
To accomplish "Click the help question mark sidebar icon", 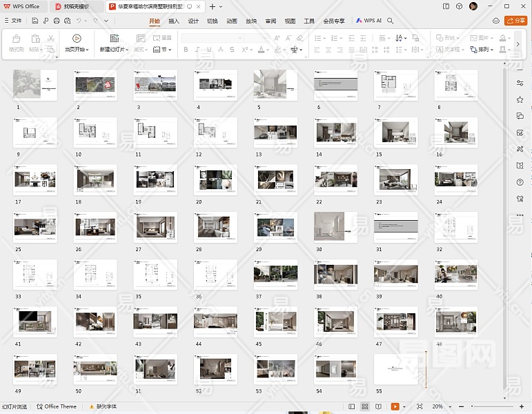I will coord(520,182).
